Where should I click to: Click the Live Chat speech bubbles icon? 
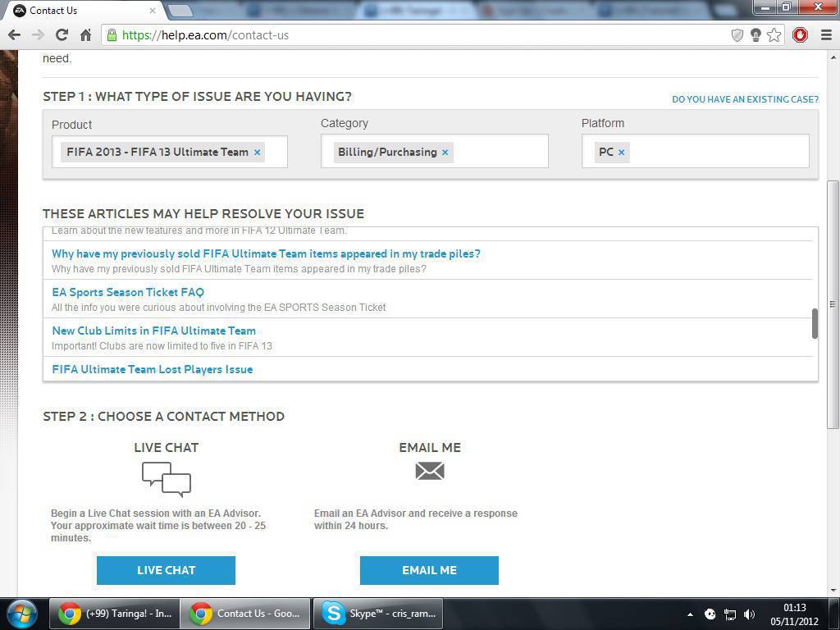point(166,479)
